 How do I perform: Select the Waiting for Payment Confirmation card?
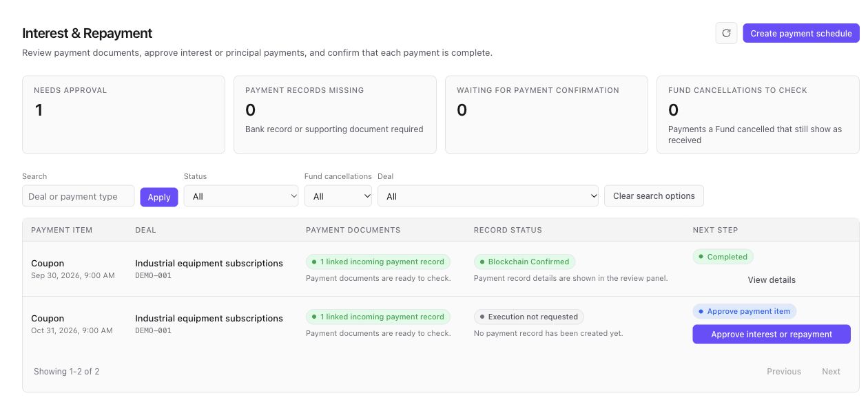[546, 114]
